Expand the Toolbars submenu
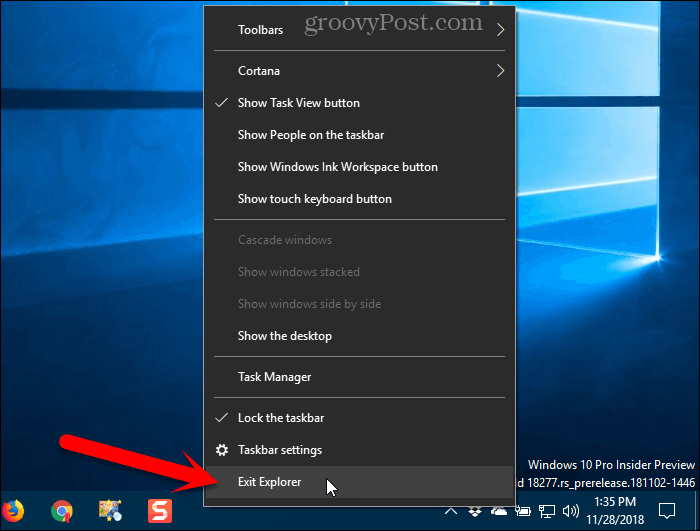The image size is (700, 531). [x=359, y=30]
